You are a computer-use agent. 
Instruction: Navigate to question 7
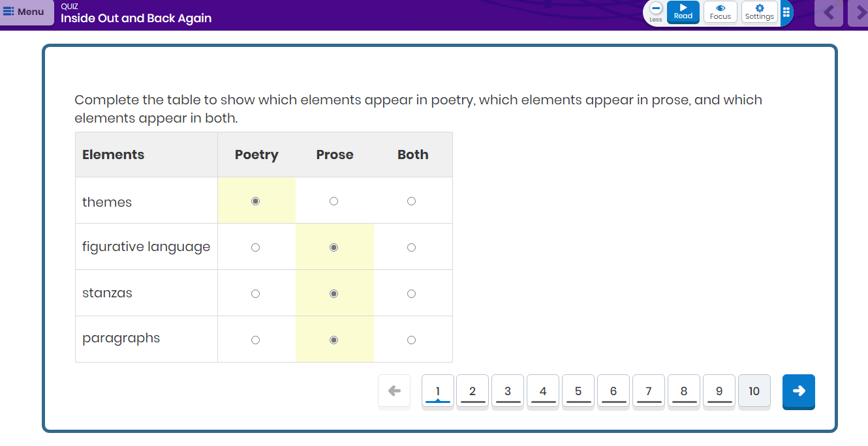coord(649,391)
